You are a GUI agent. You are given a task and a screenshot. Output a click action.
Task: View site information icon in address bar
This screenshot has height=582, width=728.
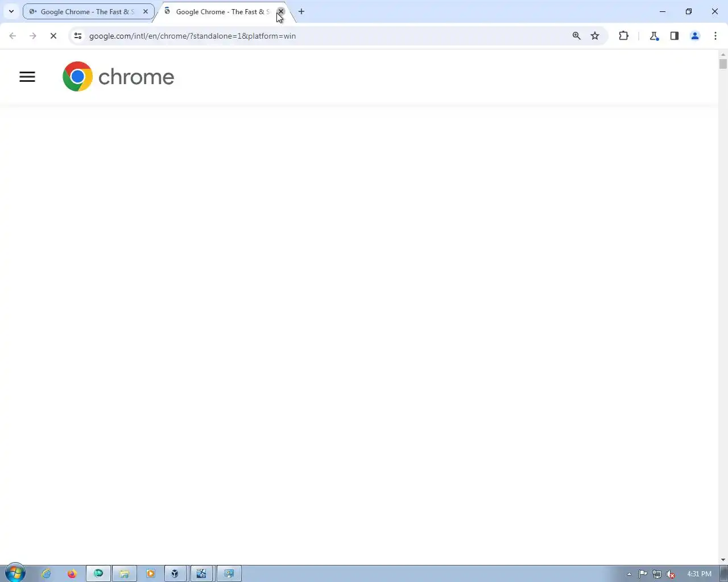pyautogui.click(x=78, y=36)
